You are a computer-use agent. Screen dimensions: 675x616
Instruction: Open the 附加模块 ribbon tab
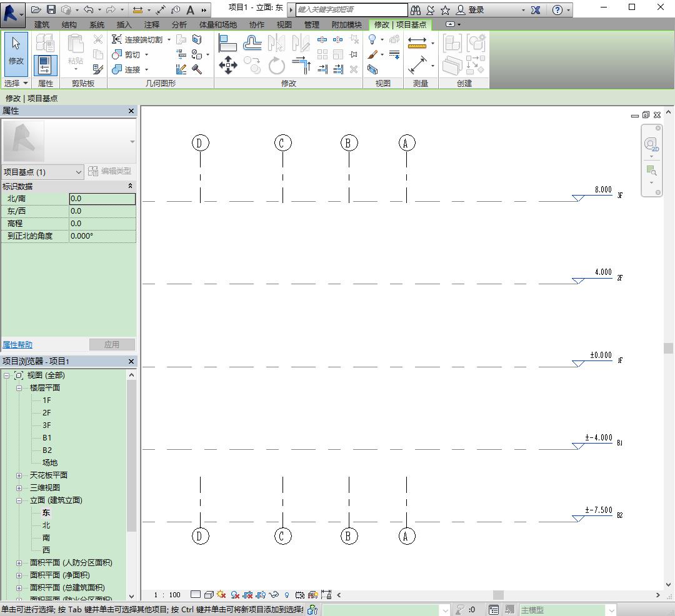346,25
